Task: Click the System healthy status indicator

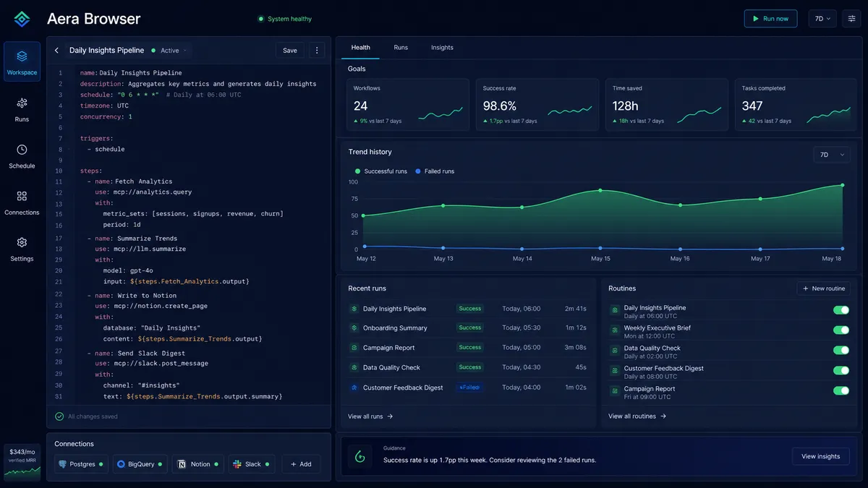Action: (x=285, y=19)
